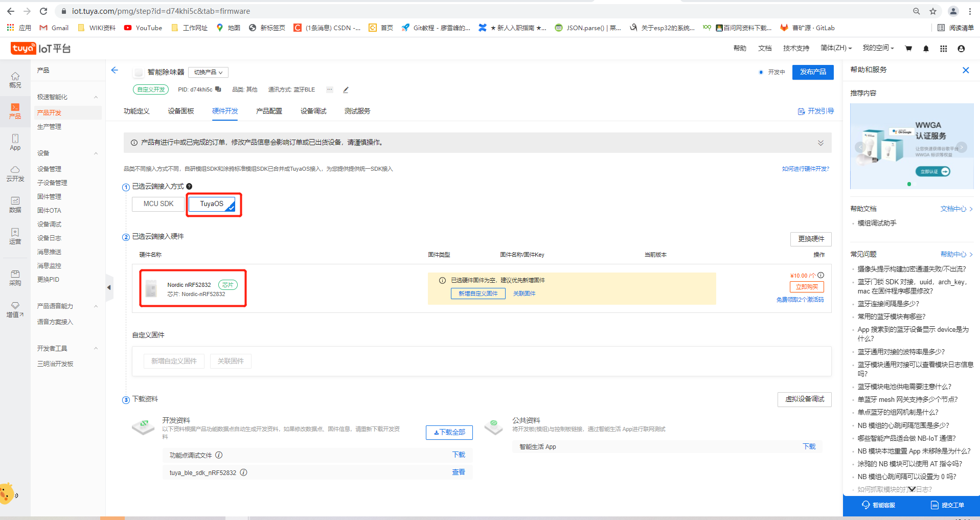Viewport: 980px width, 520px height.
Task: Open the user account avatar icon
Action: click(x=961, y=49)
